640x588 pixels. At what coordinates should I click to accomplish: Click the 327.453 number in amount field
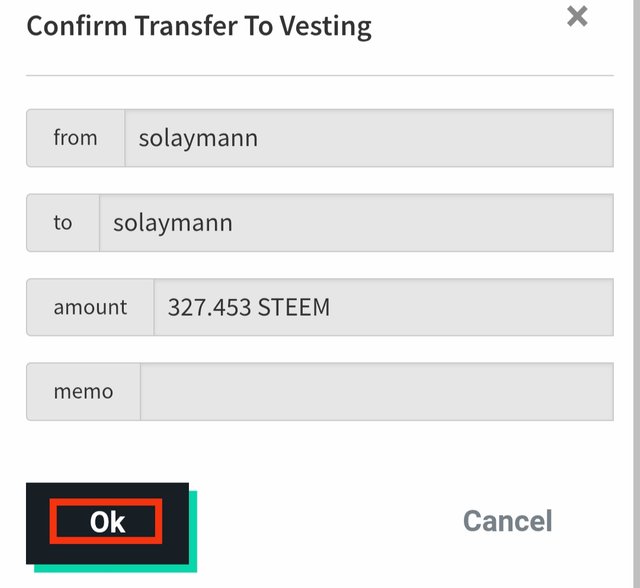(x=209, y=307)
